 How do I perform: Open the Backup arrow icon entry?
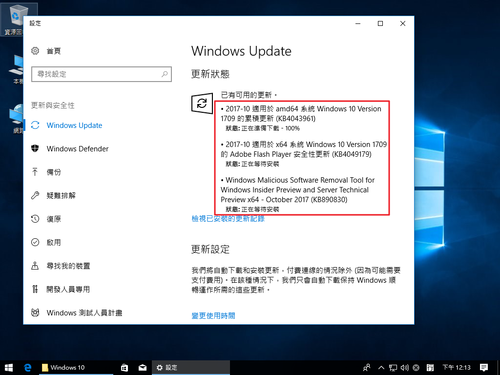[x=35, y=172]
